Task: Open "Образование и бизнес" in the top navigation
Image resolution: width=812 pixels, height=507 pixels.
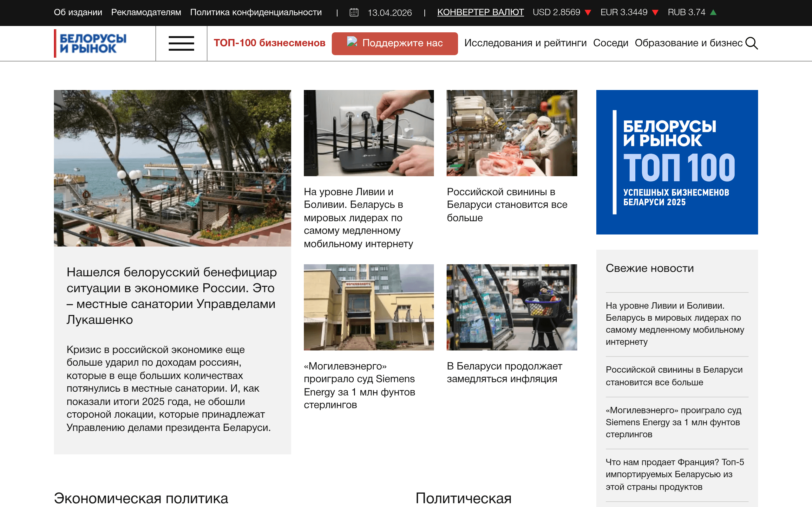Action: (689, 43)
